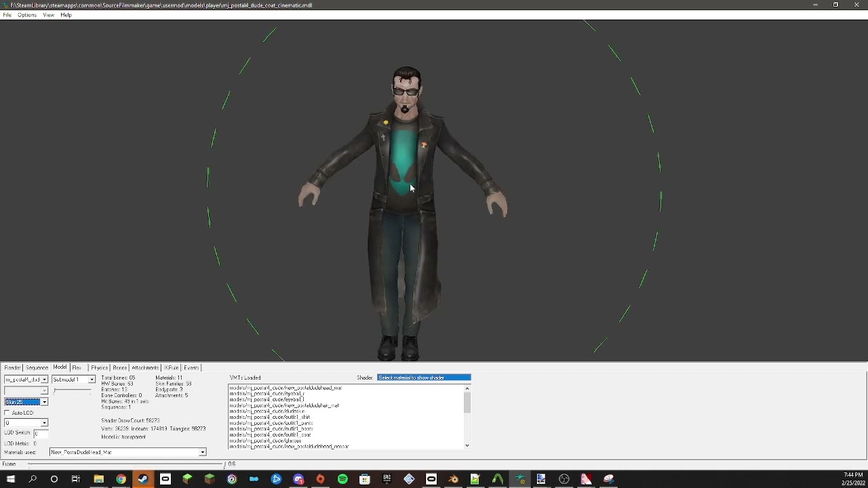Open OBS Studio taskbar icon
868x488 pixels.
pyautogui.click(x=564, y=479)
